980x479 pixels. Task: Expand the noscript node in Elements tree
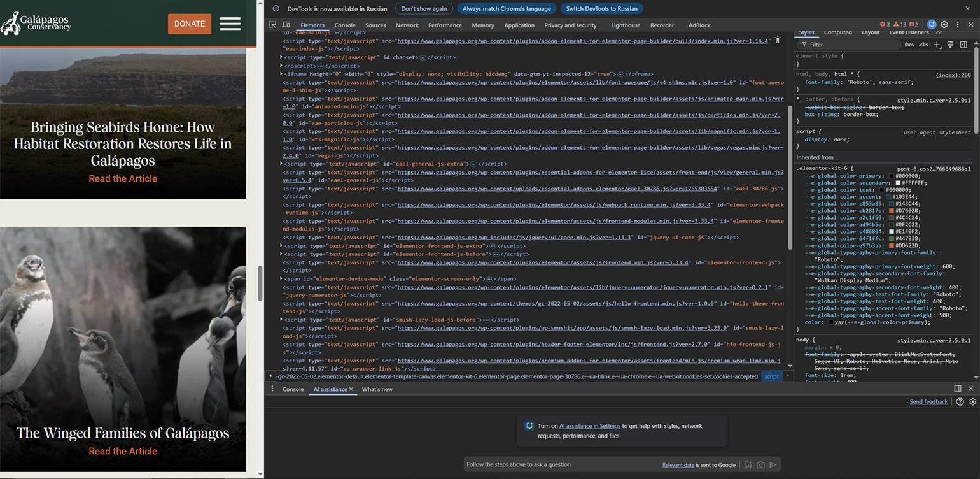click(x=281, y=66)
